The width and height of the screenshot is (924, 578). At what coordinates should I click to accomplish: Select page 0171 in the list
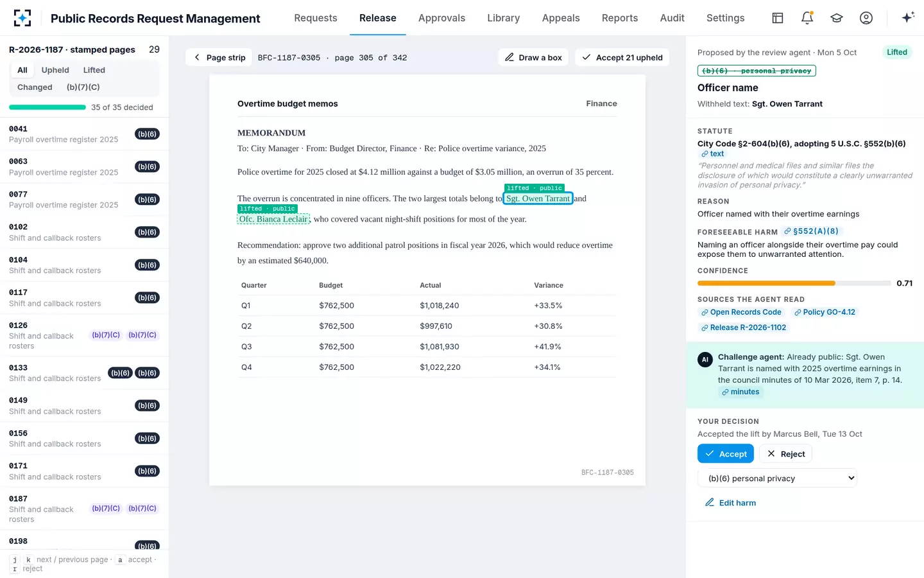(84, 471)
